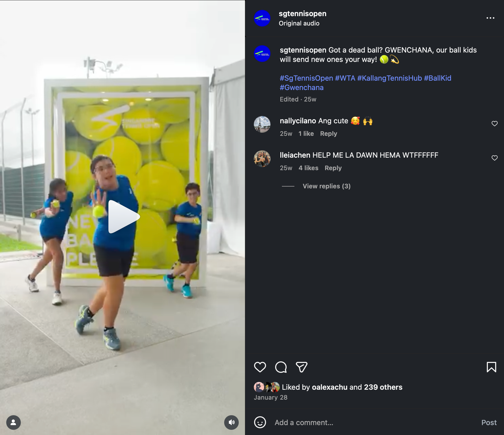
Task: Save post with the bookmark icon
Action: click(491, 367)
